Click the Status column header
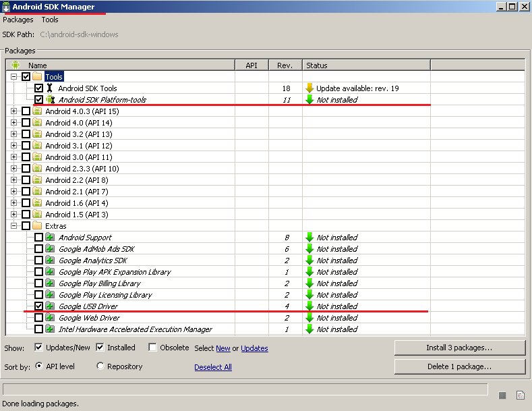The height and width of the screenshot is (411, 532). point(366,65)
